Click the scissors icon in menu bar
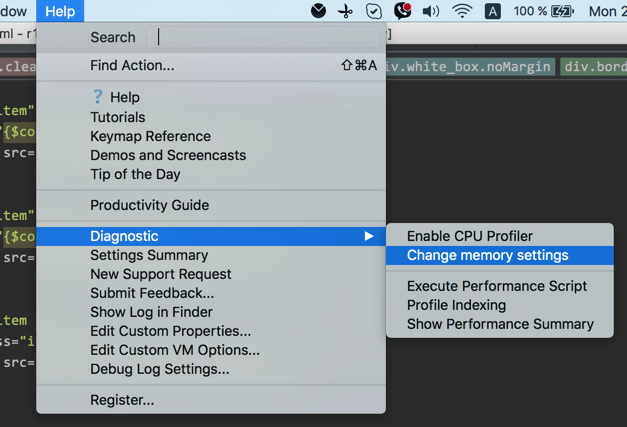Image resolution: width=627 pixels, height=427 pixels. pyautogui.click(x=345, y=11)
